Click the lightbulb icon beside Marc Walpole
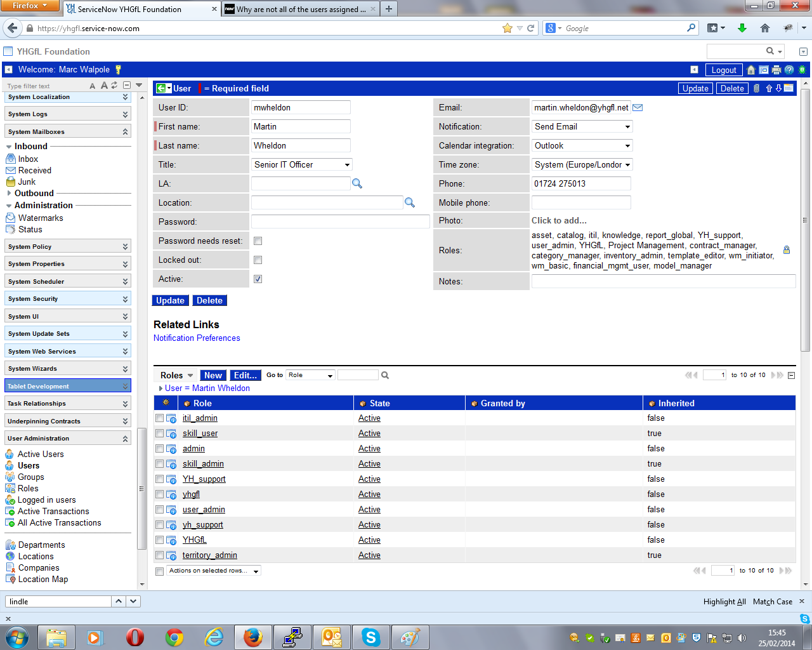Screen dimensions: 812x650 118,70
